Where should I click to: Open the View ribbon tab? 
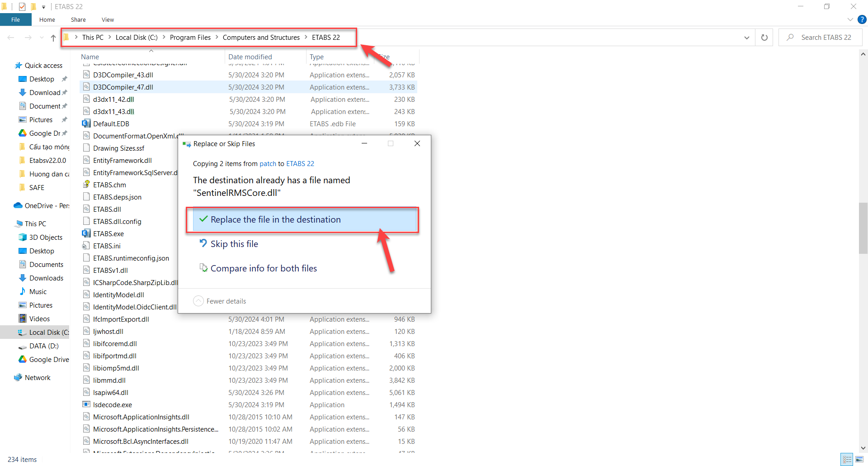108,19
